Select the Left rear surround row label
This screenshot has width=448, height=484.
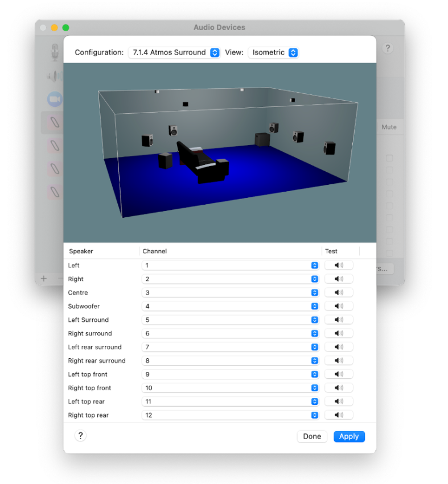pos(94,347)
